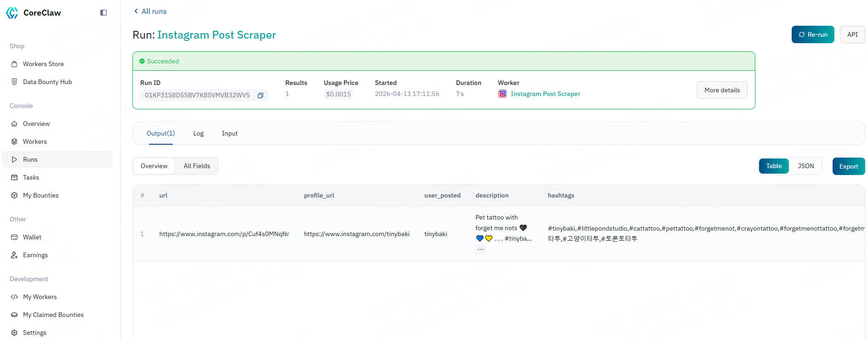The height and width of the screenshot is (339, 868).
Task: Copy the Run ID to clipboard
Action: pyautogui.click(x=260, y=96)
